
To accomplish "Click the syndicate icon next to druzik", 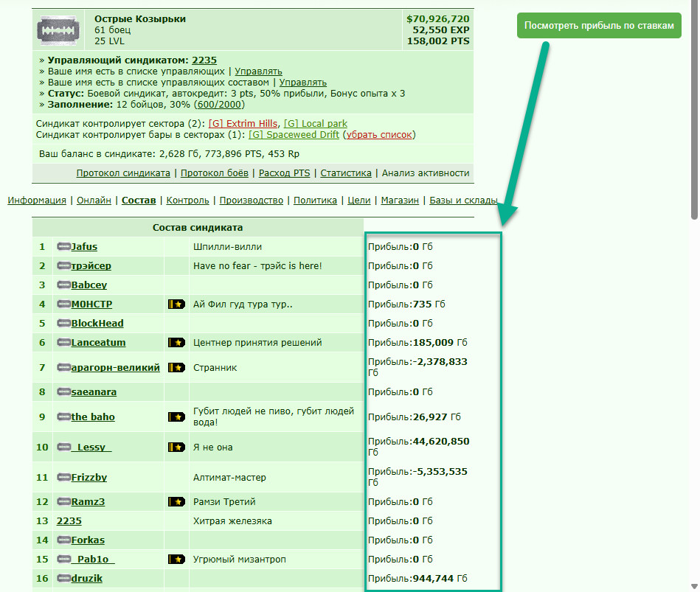I will tap(64, 578).
